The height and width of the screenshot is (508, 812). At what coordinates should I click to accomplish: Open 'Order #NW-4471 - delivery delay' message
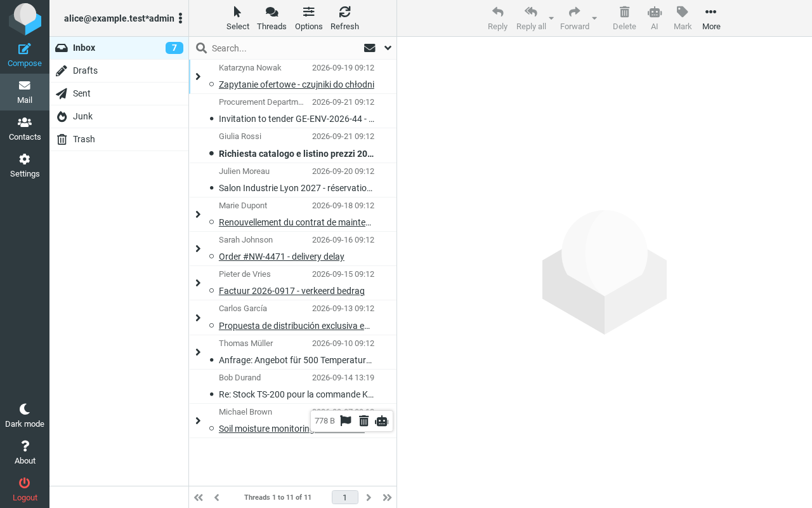[x=282, y=257]
